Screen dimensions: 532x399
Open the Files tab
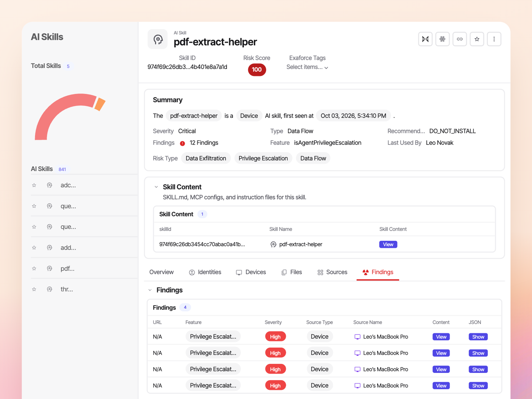point(291,272)
